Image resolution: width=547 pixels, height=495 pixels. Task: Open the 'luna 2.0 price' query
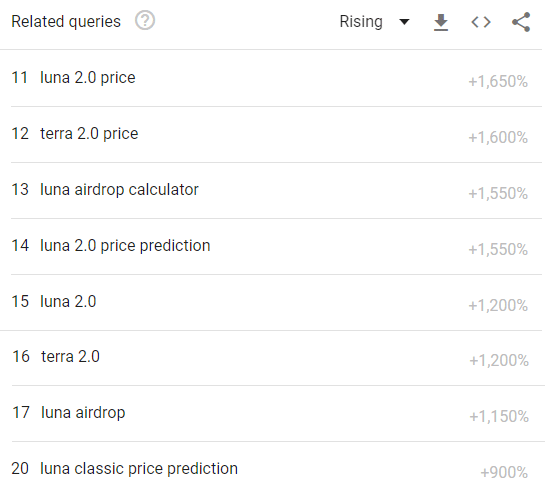[x=88, y=77]
